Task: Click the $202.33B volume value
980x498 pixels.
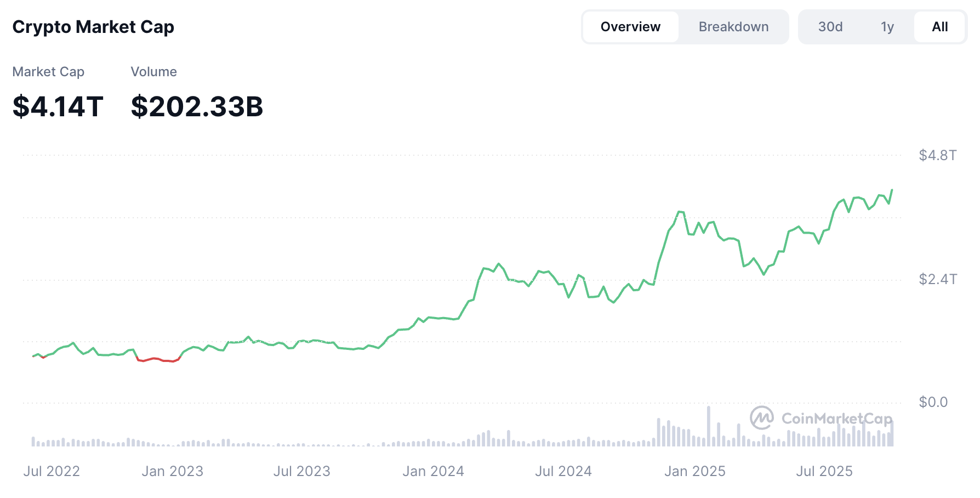Action: 197,106
